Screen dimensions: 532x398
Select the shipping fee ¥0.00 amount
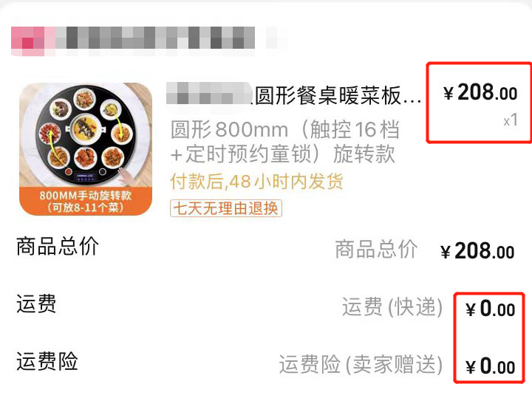click(x=491, y=309)
